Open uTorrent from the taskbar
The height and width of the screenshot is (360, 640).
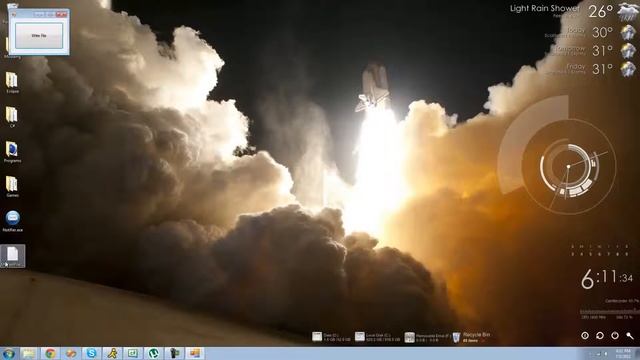click(153, 353)
